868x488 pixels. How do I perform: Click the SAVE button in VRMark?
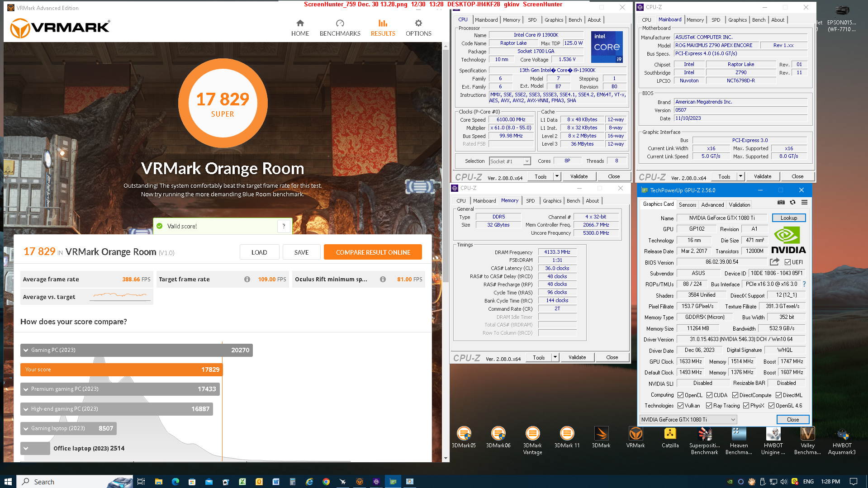coord(301,252)
